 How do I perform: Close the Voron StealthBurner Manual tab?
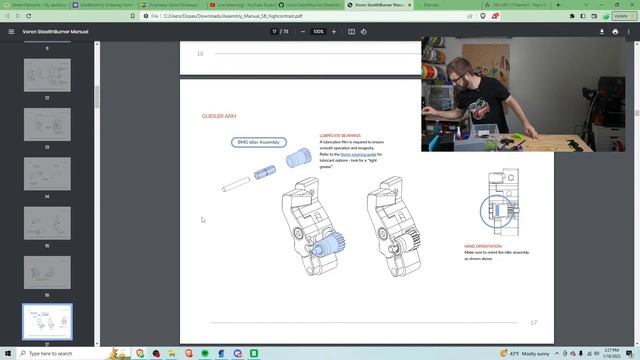[x=409, y=5]
